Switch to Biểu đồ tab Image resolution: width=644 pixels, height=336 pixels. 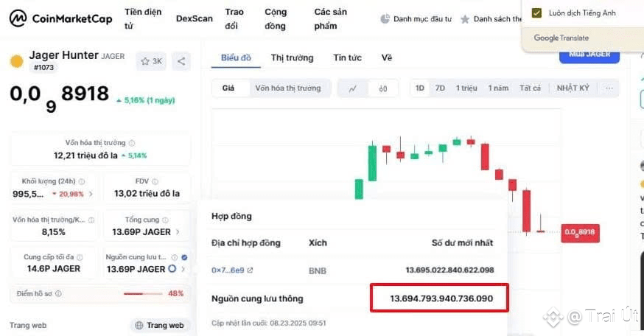(x=236, y=58)
